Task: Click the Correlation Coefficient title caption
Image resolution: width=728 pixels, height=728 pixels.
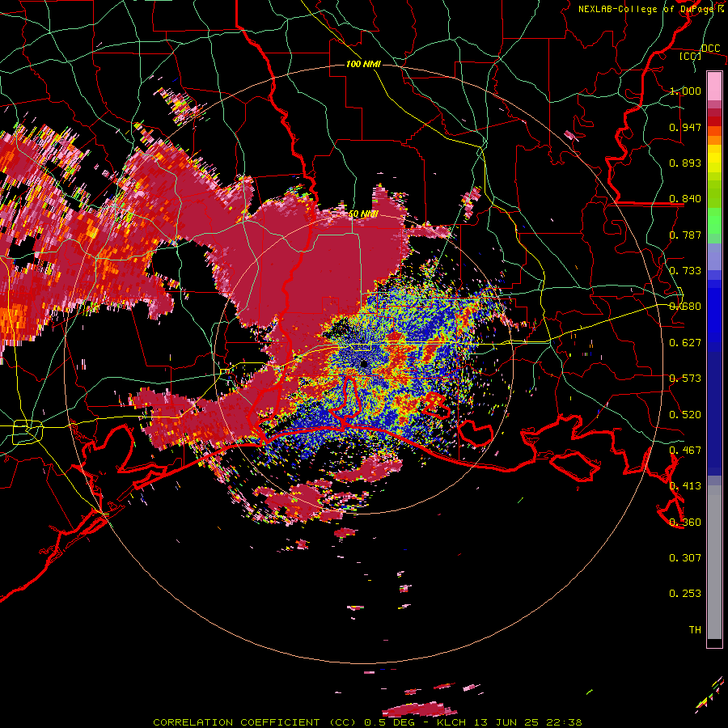Action: 367,722
